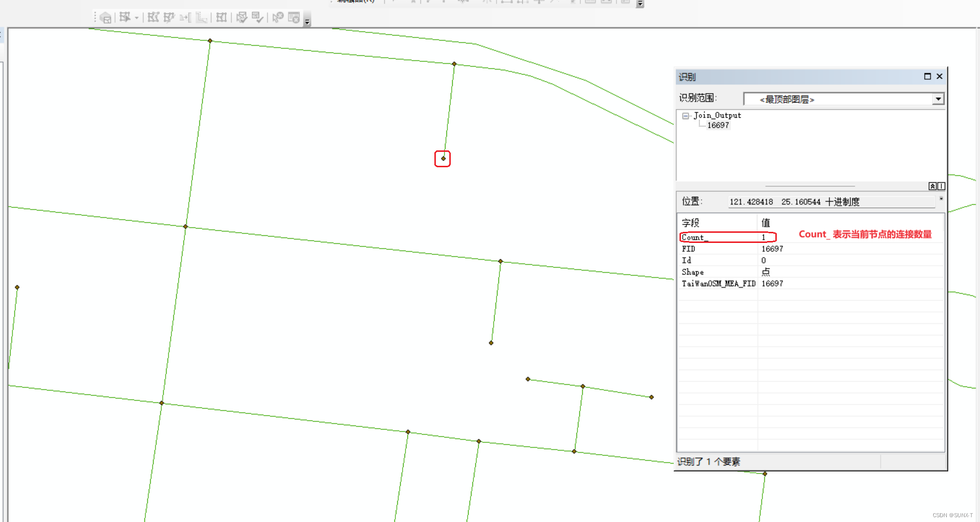The image size is (980, 522).
Task: Click the location coordinates field
Action: [x=832, y=201]
